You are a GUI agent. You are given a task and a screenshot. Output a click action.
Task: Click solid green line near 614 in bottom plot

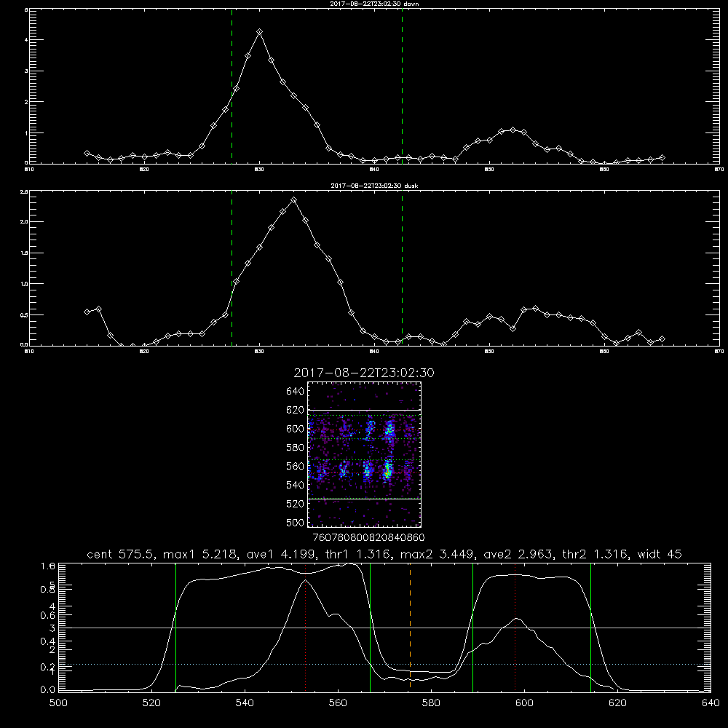[x=590, y=627]
